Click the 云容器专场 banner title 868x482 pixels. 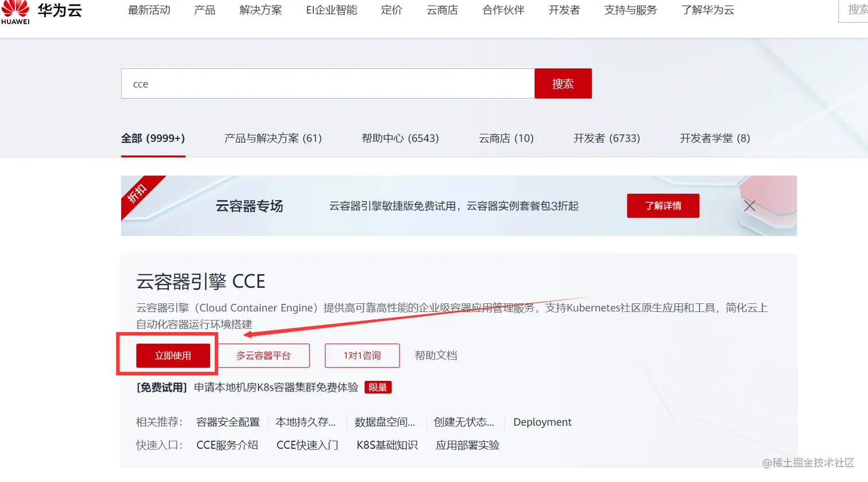(249, 206)
